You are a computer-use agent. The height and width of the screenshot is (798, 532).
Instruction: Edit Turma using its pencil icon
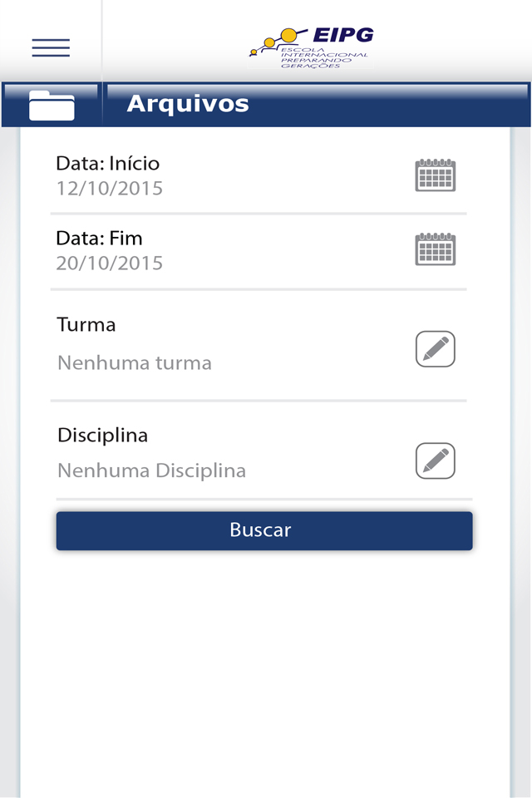coord(436,348)
